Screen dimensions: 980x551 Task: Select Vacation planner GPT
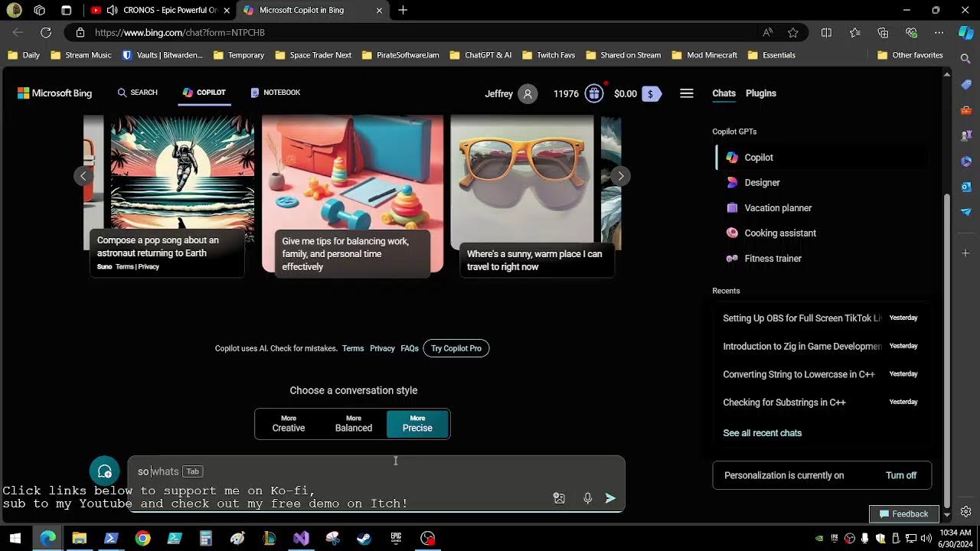[x=778, y=208]
